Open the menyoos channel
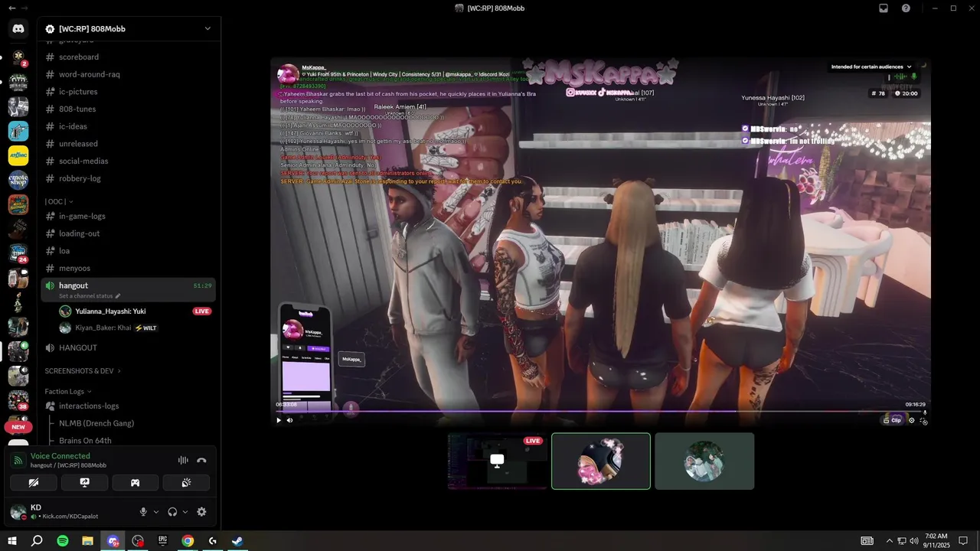This screenshot has width=980, height=551. tap(128, 268)
